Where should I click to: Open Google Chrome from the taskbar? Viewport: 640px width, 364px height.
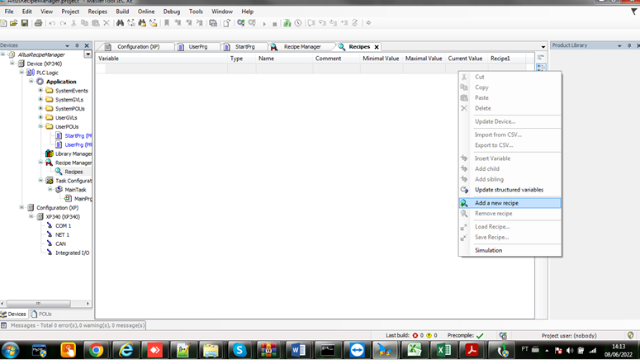(x=97, y=350)
